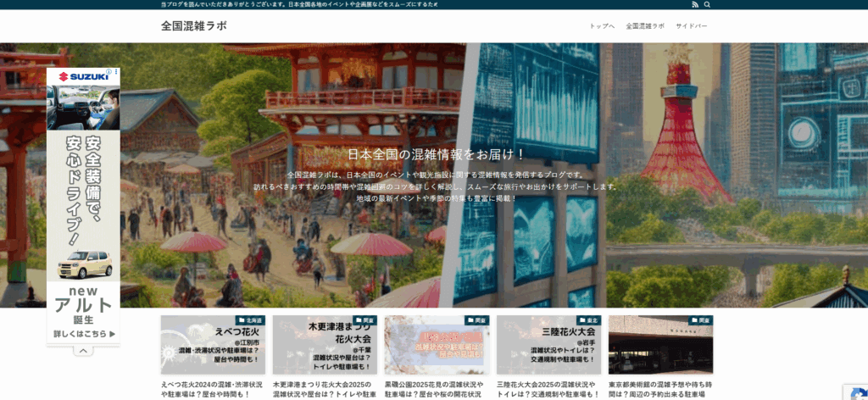Screen dimensions: 868x400
Task: Open the えべつ花火2024 article title link
Action: pyautogui.click(x=213, y=389)
